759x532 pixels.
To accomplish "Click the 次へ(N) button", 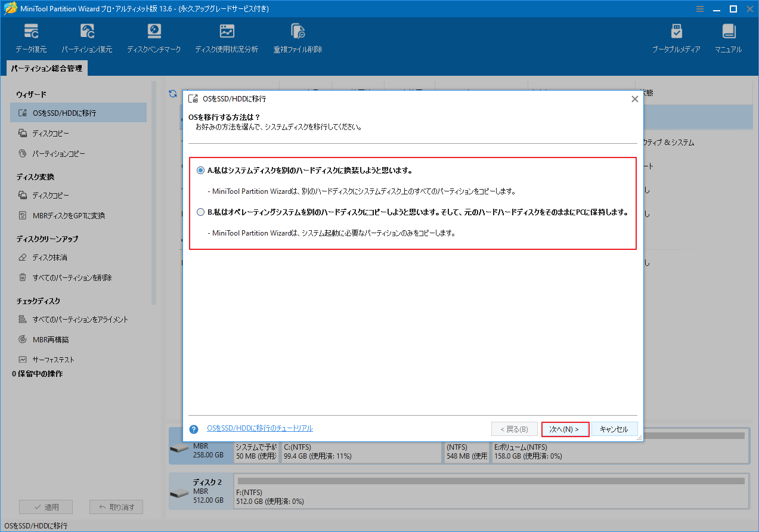I will [x=565, y=428].
